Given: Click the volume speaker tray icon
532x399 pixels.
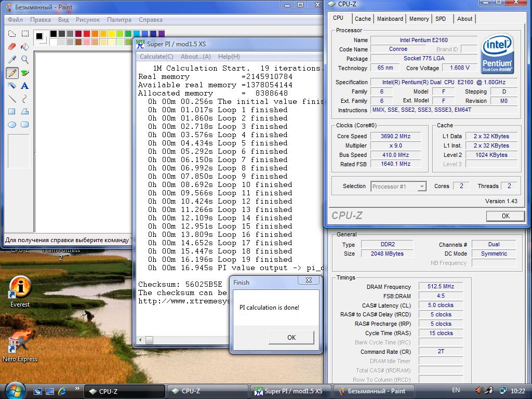Looking at the screenshot, I should [479, 391].
